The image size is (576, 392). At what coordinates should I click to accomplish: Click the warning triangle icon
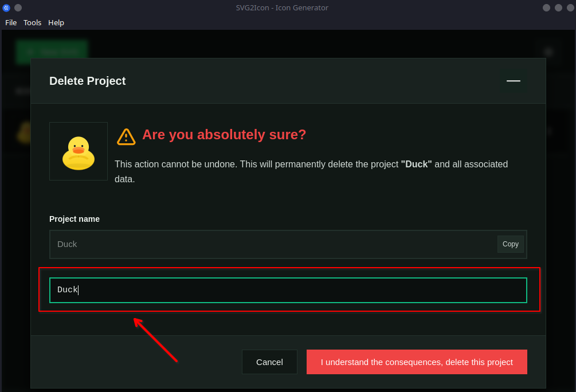click(126, 136)
